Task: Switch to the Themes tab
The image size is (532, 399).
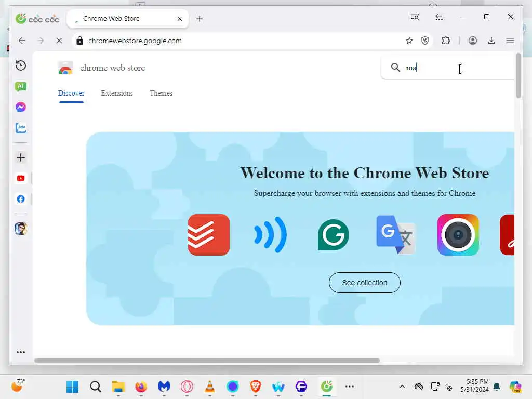Action: (x=161, y=94)
